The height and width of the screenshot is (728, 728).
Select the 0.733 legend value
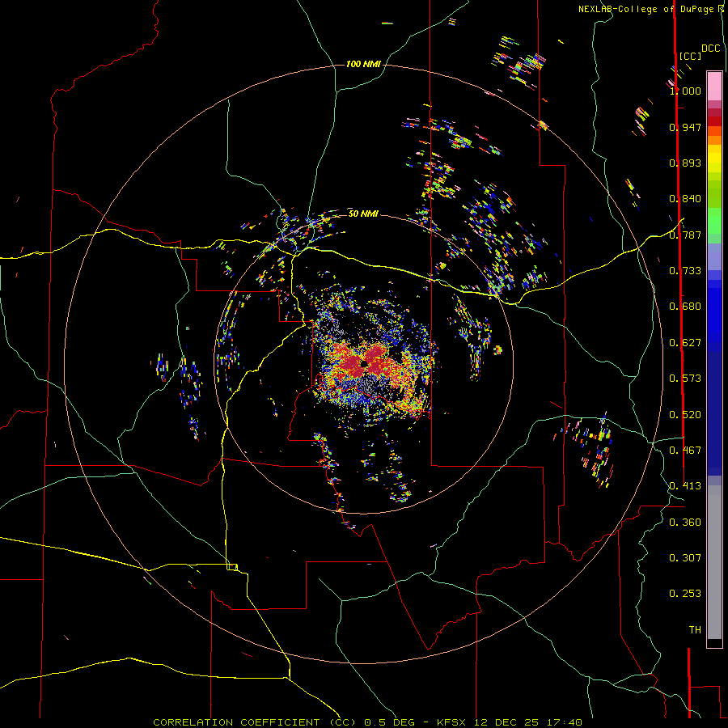coord(685,271)
